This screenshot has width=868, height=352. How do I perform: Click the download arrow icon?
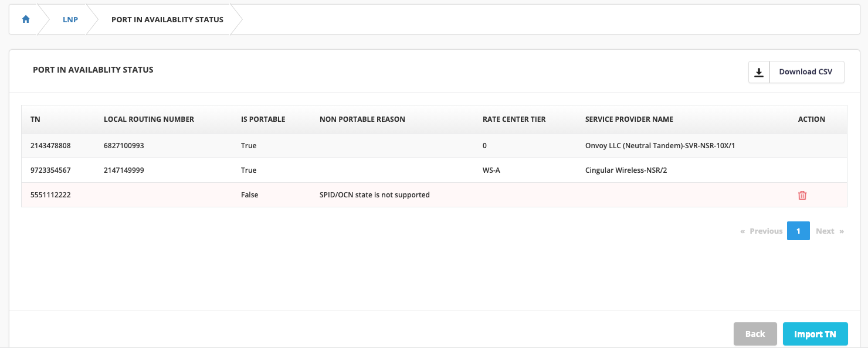[759, 72]
